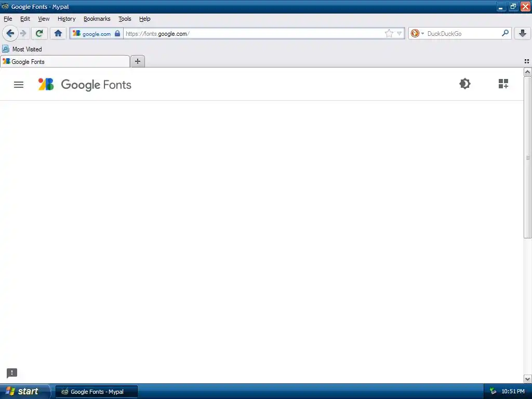
Task: Restore down the Mypal window
Action: 513,7
